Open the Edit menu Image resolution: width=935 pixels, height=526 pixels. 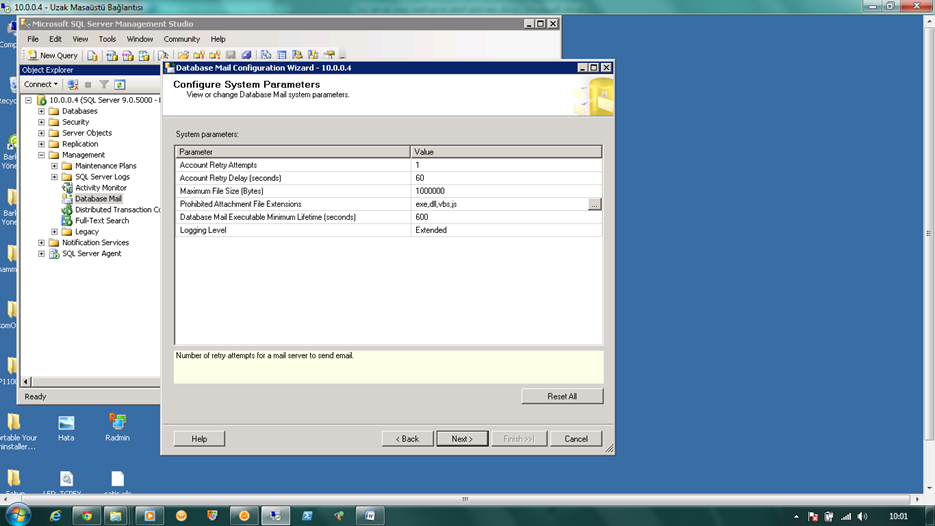click(55, 39)
